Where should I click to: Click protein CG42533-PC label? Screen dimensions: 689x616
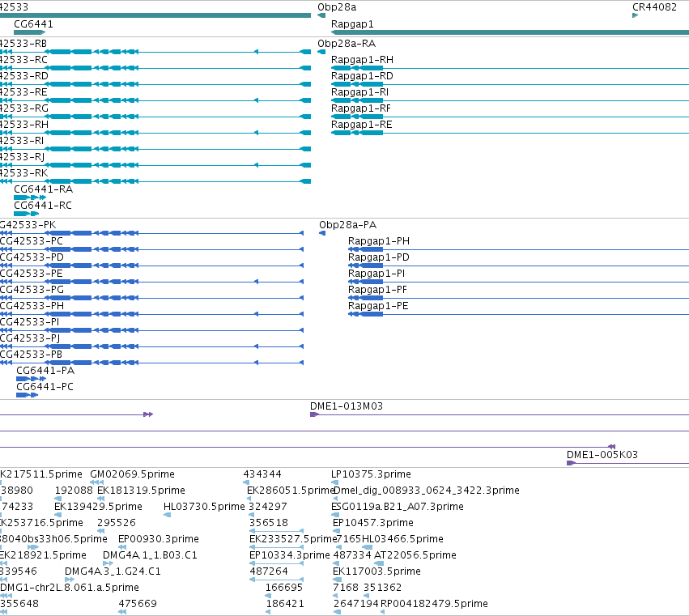32,241
